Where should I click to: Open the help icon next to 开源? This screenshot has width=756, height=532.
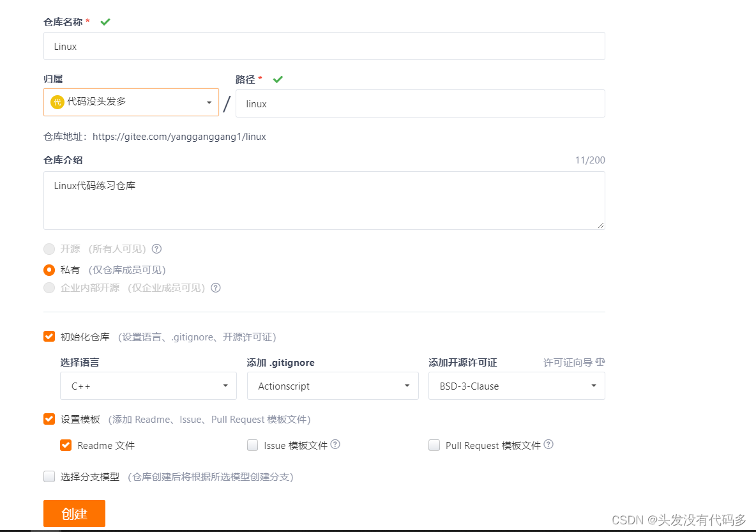point(156,249)
